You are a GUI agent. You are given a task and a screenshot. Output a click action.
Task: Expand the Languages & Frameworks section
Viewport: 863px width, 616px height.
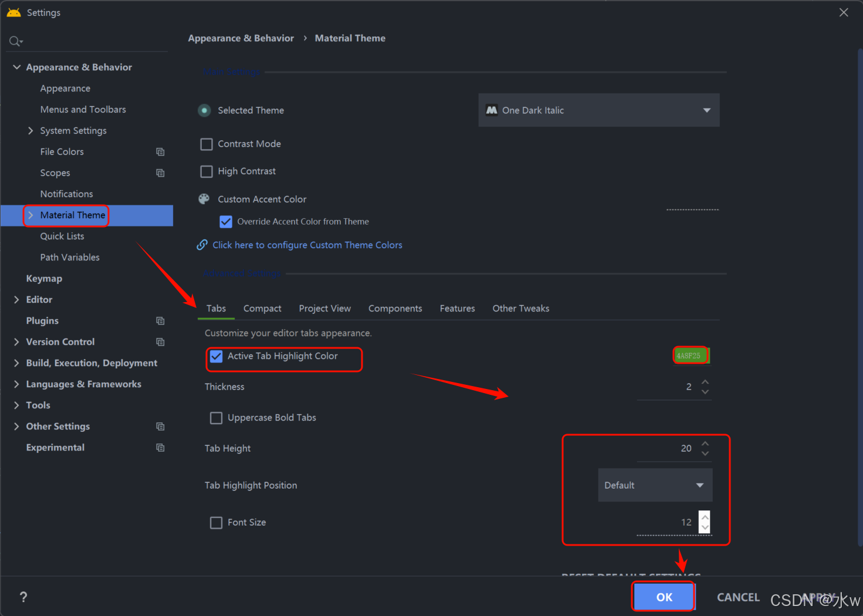point(16,384)
